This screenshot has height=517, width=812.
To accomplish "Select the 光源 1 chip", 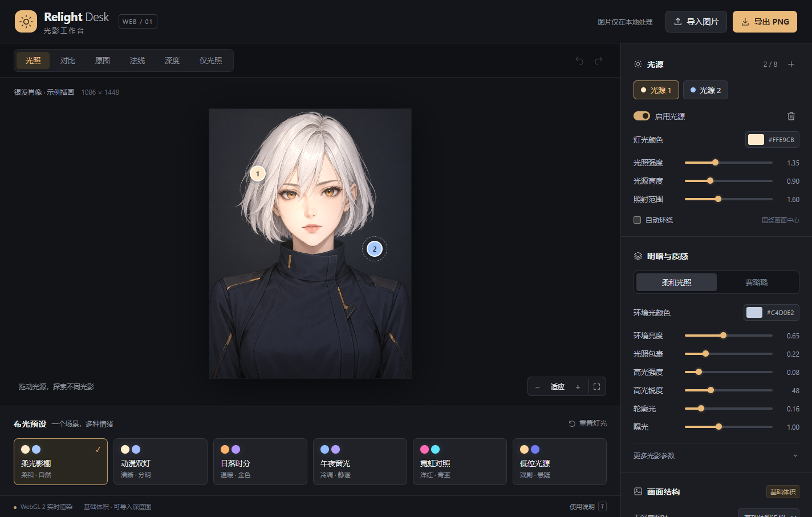I will (x=656, y=90).
